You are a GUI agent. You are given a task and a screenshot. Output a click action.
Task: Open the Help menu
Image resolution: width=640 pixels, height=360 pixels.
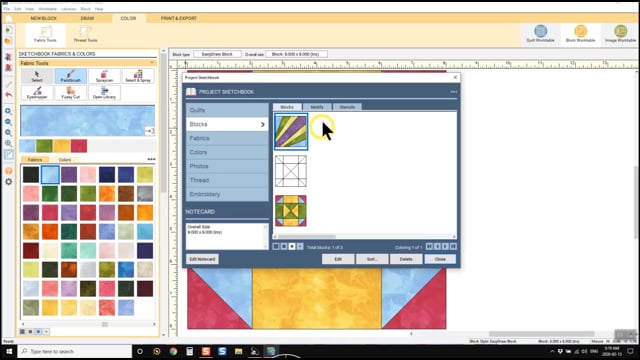coord(99,9)
